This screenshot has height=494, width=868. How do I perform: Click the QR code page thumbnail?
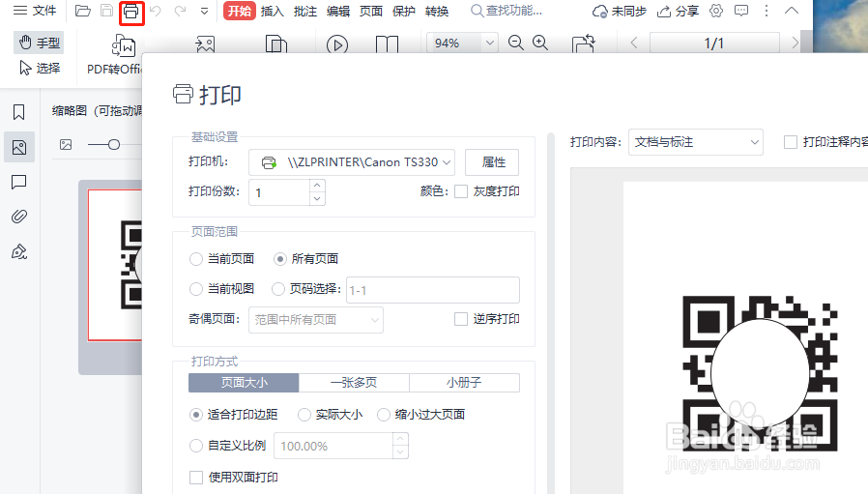[115, 265]
